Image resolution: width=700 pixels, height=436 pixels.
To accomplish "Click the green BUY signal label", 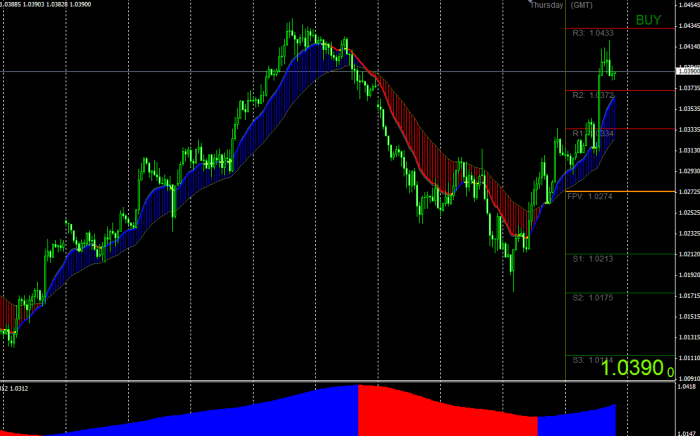I will point(648,20).
